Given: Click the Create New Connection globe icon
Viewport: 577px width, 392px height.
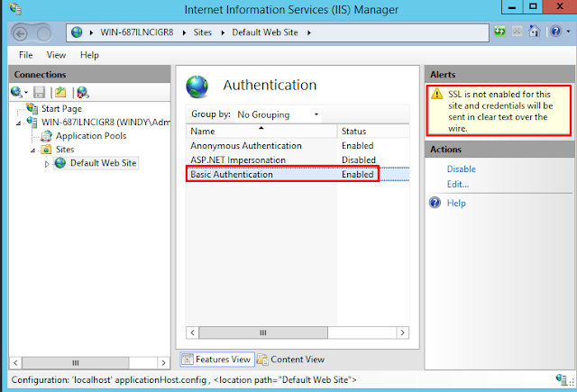Looking at the screenshot, I should (x=16, y=92).
